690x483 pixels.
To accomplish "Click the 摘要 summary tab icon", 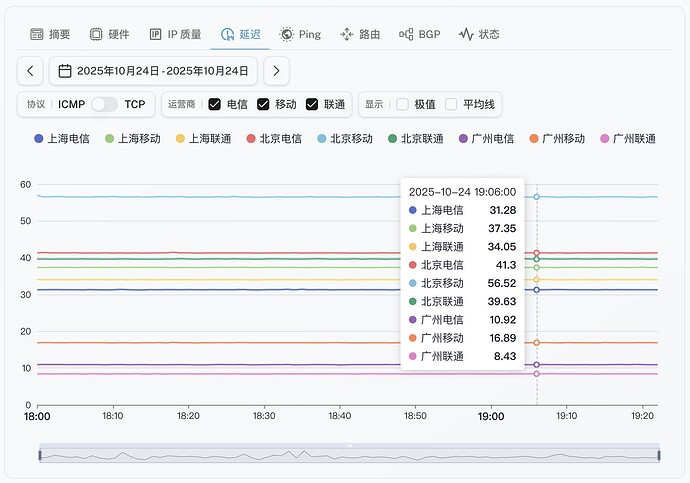I will (x=37, y=34).
